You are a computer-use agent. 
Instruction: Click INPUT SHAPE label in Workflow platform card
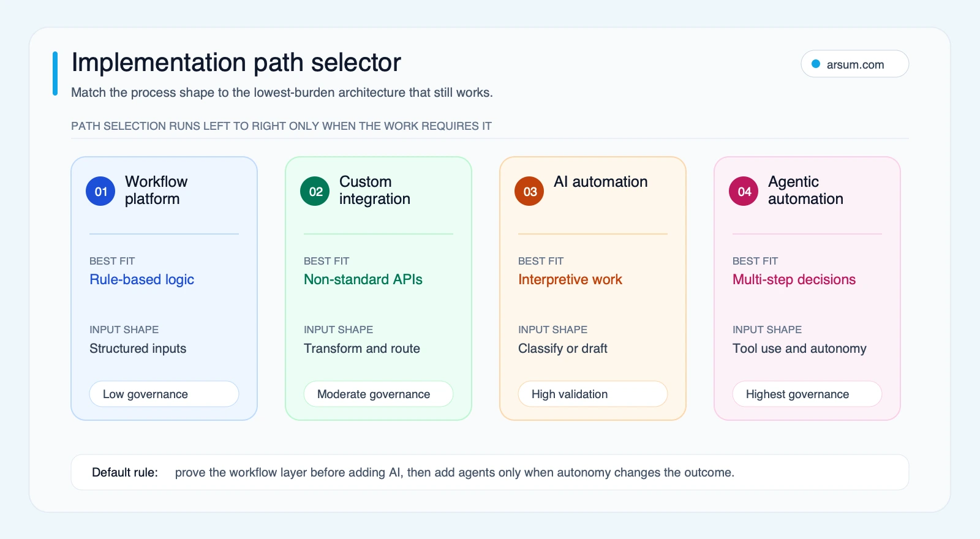tap(124, 330)
